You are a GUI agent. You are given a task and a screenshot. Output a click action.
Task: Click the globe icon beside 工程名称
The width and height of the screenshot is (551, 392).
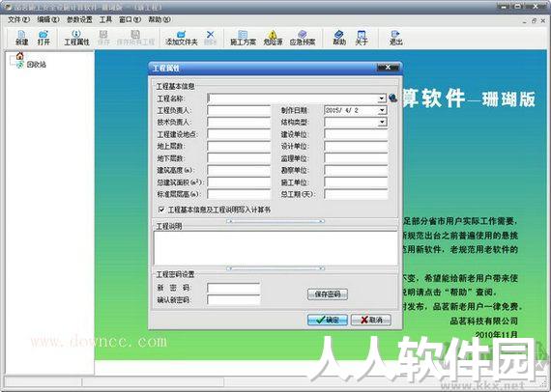coord(392,98)
